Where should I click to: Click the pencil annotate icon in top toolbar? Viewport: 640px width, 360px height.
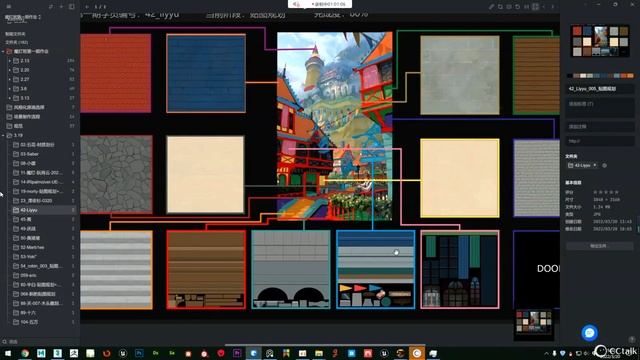tap(492, 7)
